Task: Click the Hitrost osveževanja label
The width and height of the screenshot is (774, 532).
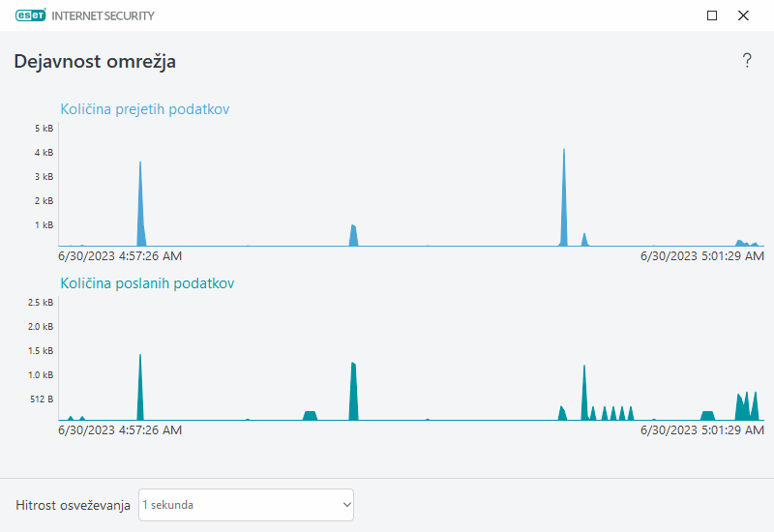Action: (73, 505)
